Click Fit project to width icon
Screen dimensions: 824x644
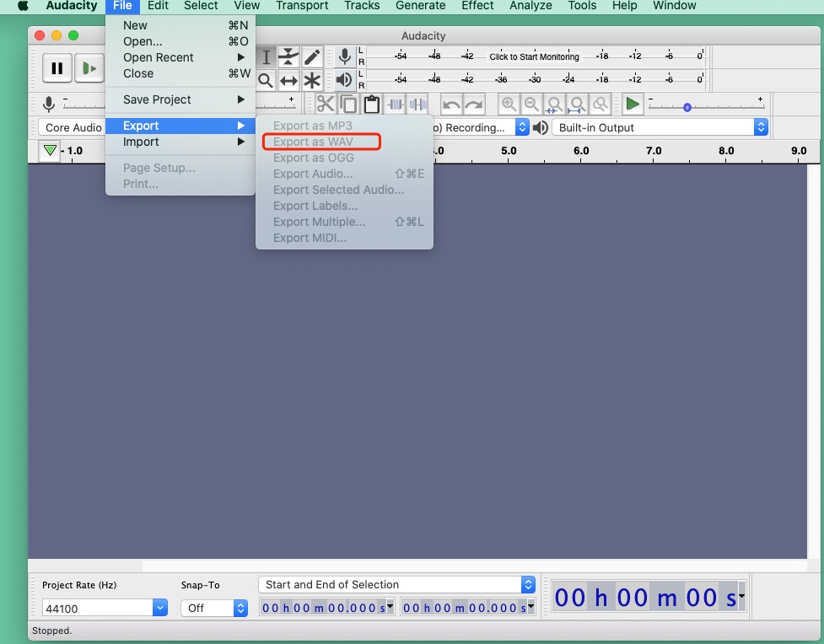point(577,104)
